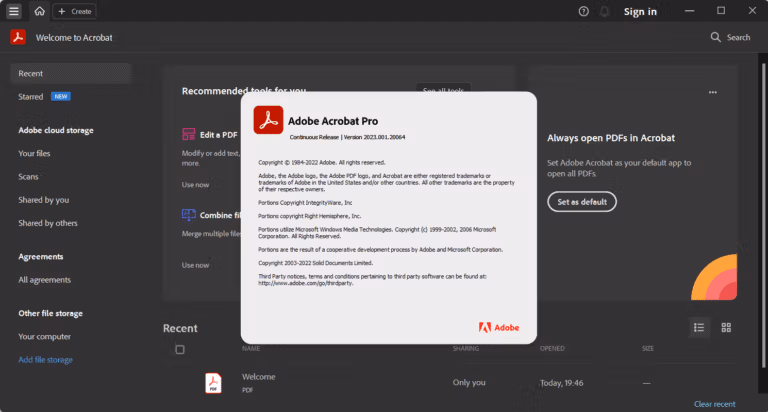Open Scans in the sidebar
This screenshot has width=768, height=412.
(x=28, y=176)
